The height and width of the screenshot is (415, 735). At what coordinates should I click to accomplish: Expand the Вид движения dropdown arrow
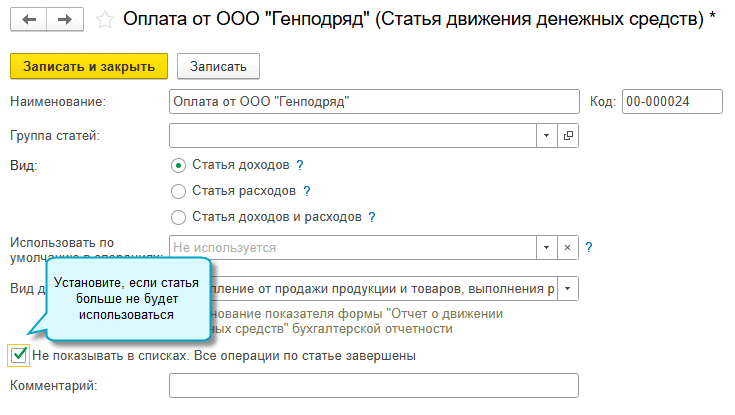pos(568,288)
